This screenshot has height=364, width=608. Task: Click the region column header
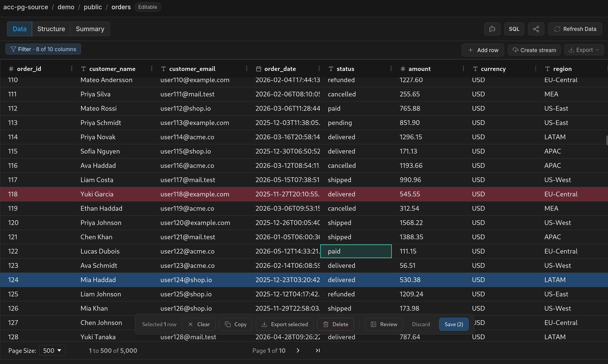pyautogui.click(x=562, y=69)
